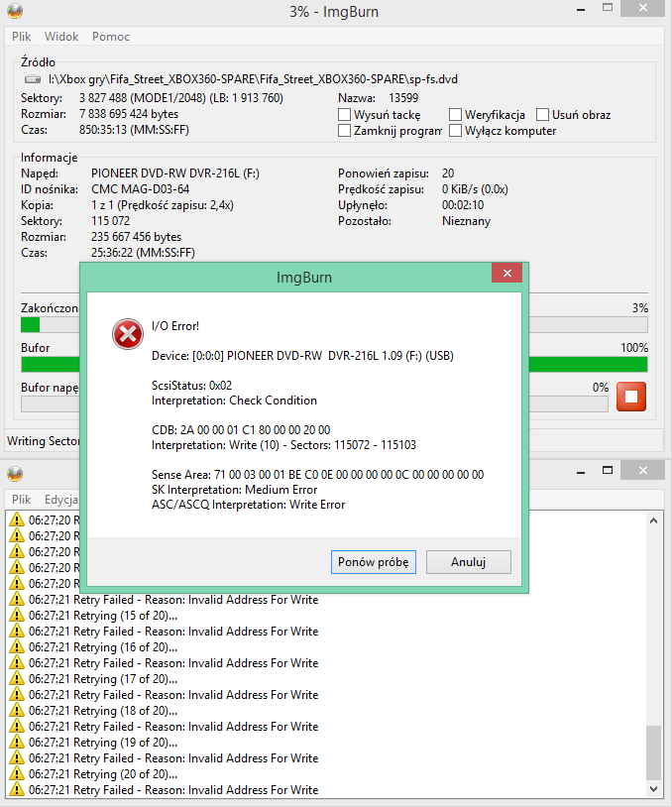Open the Plik menu in main window
672x807 pixels.
[x=22, y=37]
